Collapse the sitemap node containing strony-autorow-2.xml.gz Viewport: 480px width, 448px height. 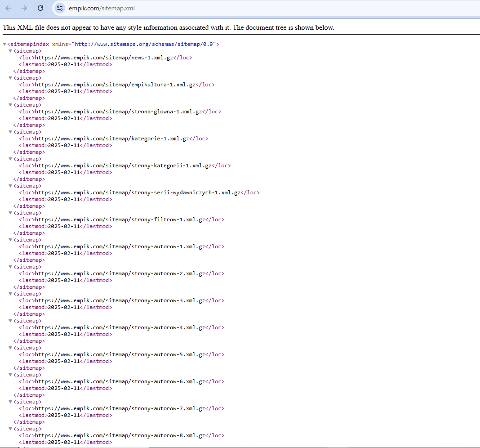10,267
